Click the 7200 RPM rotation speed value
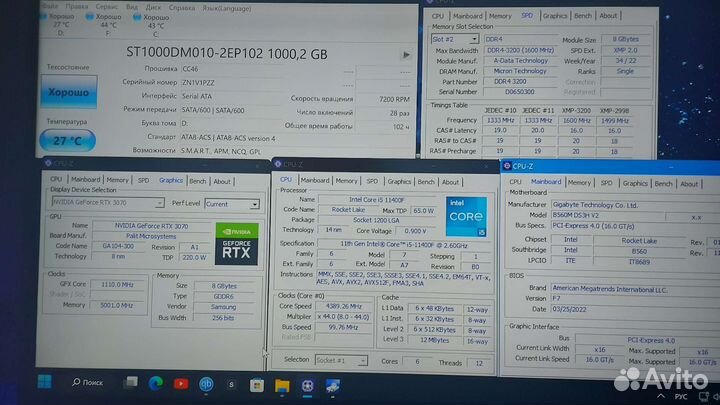Screen dimensions: 720x405 [x=394, y=99]
